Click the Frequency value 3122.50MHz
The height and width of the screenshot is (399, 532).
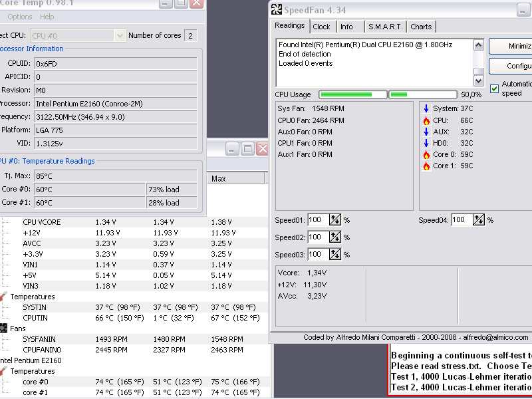tap(115, 117)
